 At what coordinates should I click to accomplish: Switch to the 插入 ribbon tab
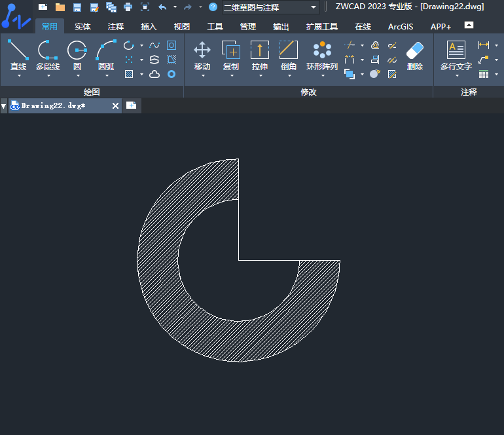pyautogui.click(x=149, y=26)
